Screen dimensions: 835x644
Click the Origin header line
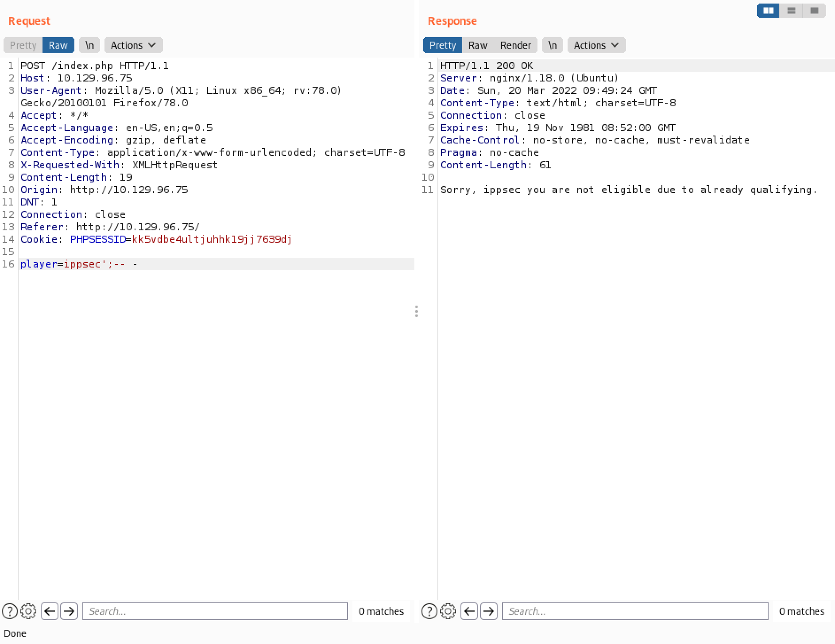tap(104, 190)
